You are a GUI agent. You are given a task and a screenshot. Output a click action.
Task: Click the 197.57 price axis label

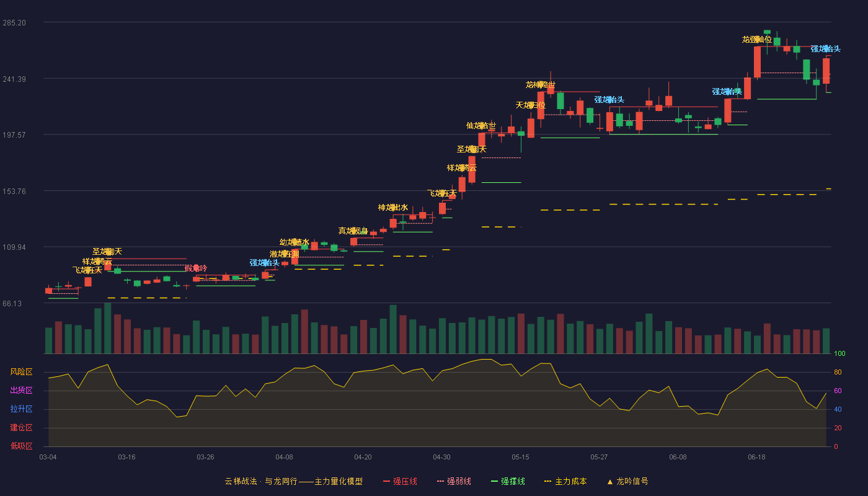click(x=14, y=135)
